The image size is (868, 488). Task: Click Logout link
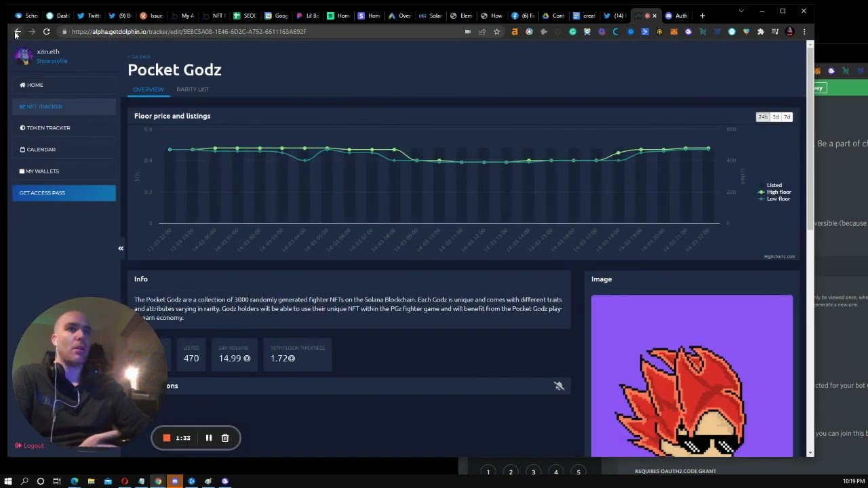point(29,446)
